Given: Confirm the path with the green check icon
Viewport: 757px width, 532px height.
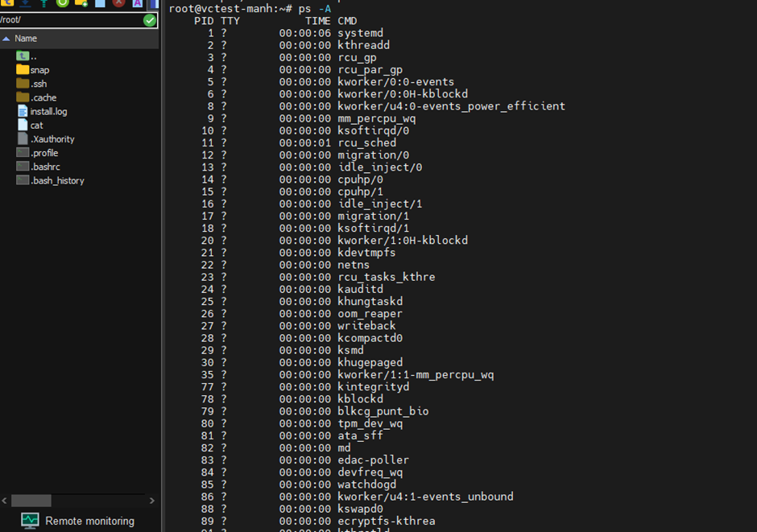Looking at the screenshot, I should [x=150, y=20].
